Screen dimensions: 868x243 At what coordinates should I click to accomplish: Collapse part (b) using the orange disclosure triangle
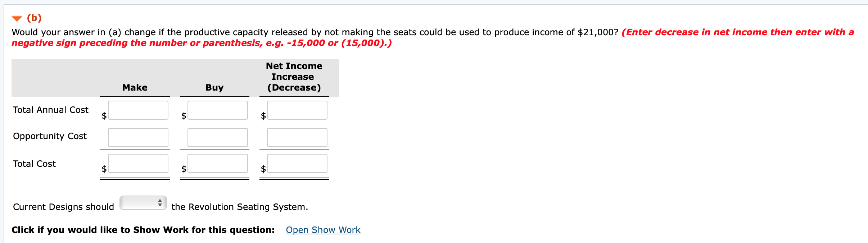(x=17, y=17)
